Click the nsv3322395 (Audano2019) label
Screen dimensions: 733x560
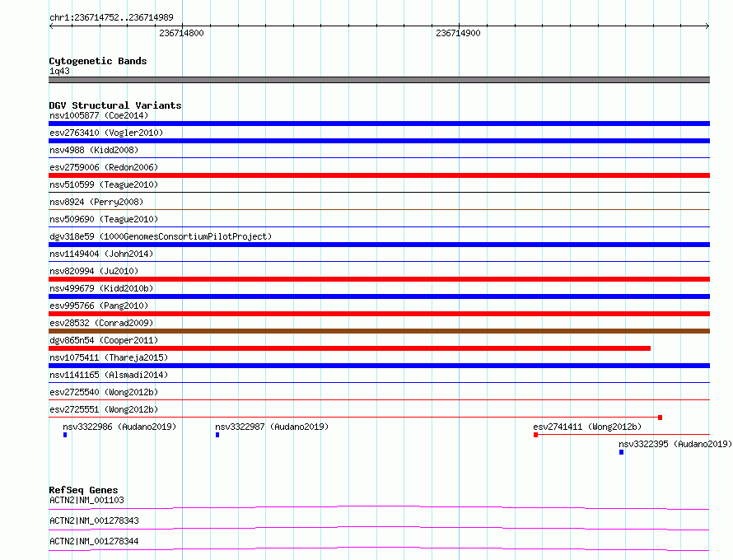click(x=675, y=444)
